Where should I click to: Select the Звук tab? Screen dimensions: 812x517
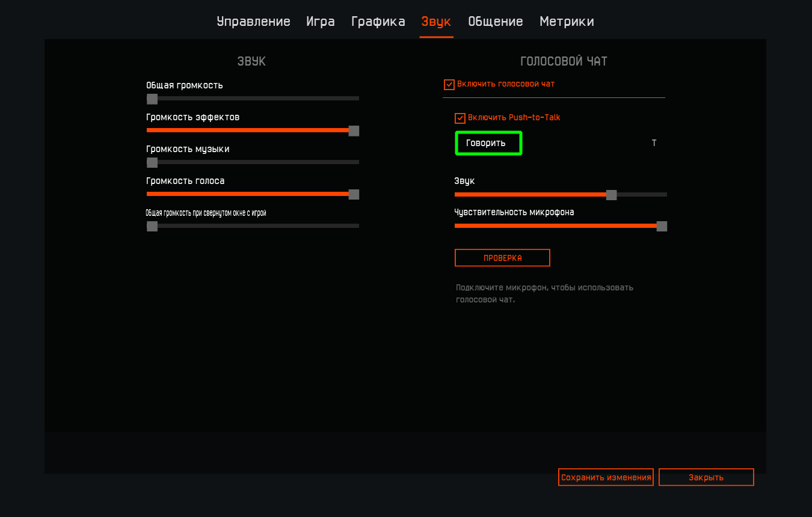coord(436,22)
